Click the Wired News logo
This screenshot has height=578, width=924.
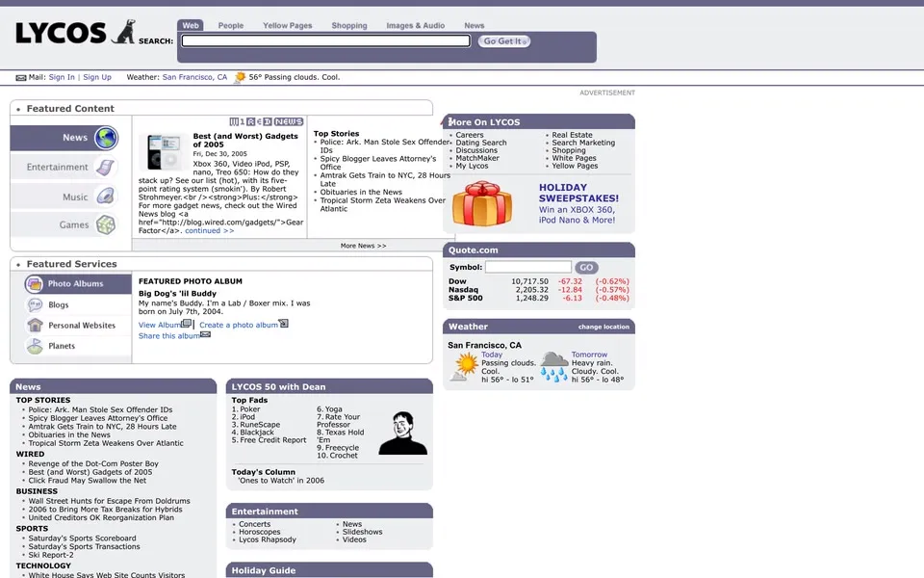point(267,121)
